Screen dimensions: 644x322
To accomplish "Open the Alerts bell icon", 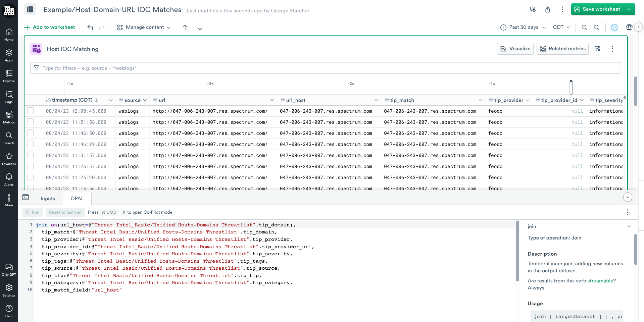I will tap(9, 179).
